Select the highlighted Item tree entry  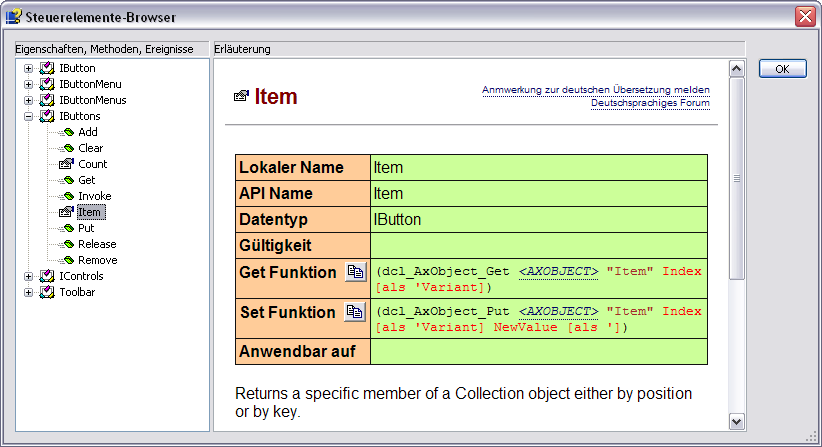tap(91, 212)
